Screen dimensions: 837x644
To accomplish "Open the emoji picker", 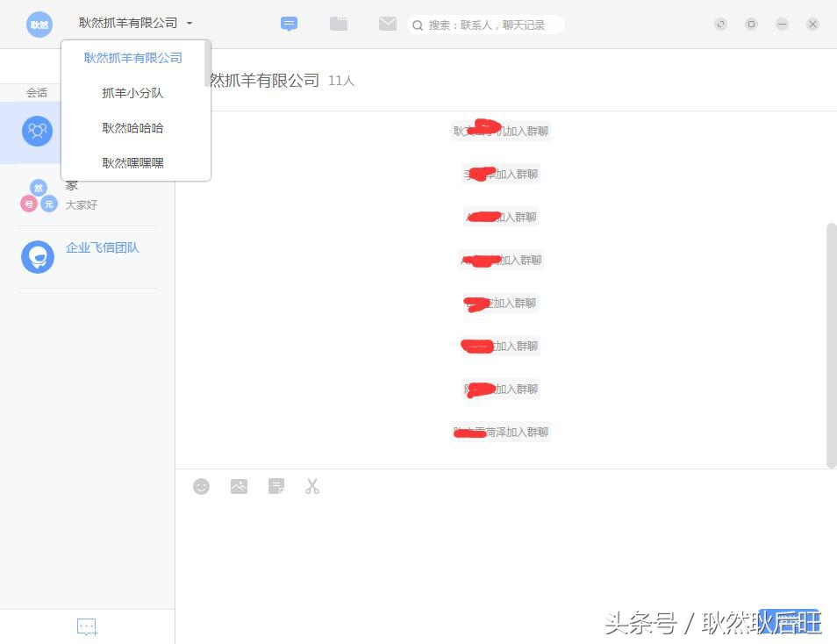I will point(201,486).
